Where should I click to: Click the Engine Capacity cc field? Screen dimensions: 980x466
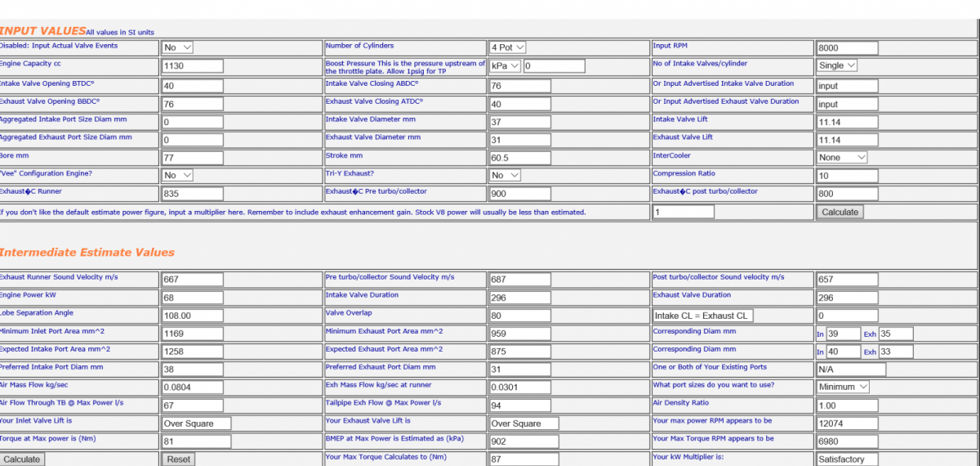click(194, 66)
